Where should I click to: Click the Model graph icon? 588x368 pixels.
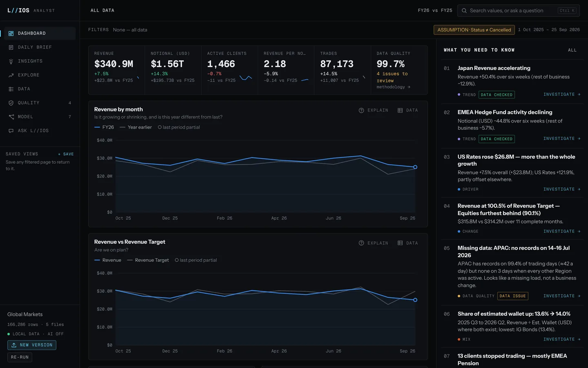coord(11,117)
